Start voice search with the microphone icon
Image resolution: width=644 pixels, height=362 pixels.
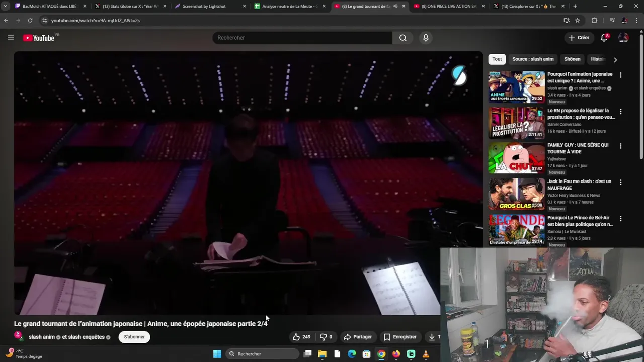point(426,38)
